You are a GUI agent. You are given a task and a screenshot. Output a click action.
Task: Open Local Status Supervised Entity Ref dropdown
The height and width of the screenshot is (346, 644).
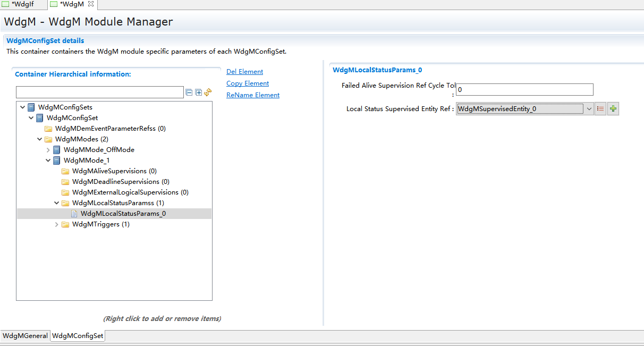pos(589,109)
